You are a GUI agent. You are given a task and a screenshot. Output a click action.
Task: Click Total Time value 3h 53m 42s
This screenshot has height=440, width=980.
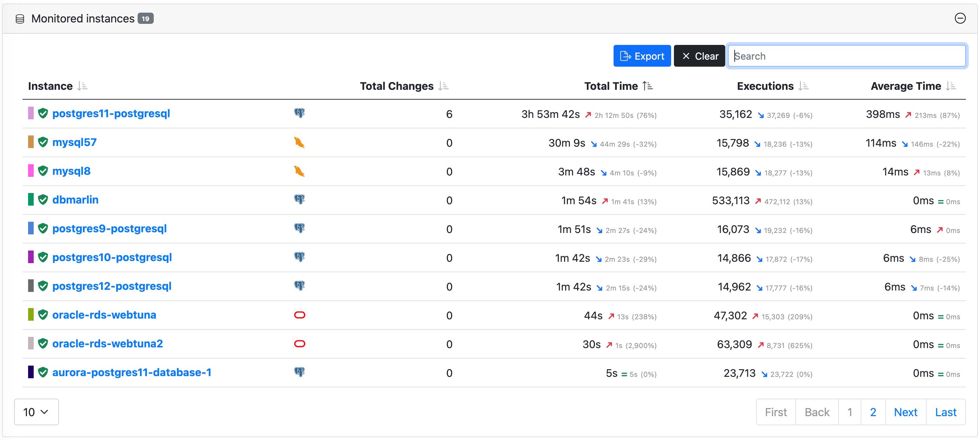(550, 114)
